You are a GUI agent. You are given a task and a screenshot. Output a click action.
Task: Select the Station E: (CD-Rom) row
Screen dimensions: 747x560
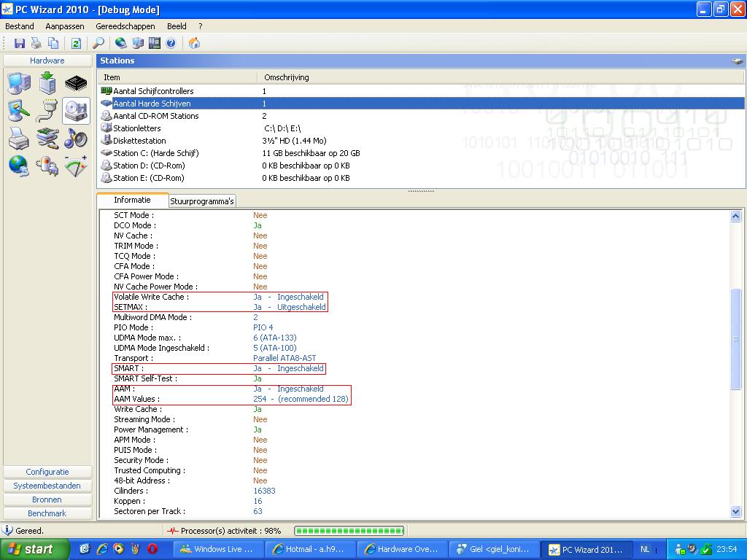(x=421, y=178)
